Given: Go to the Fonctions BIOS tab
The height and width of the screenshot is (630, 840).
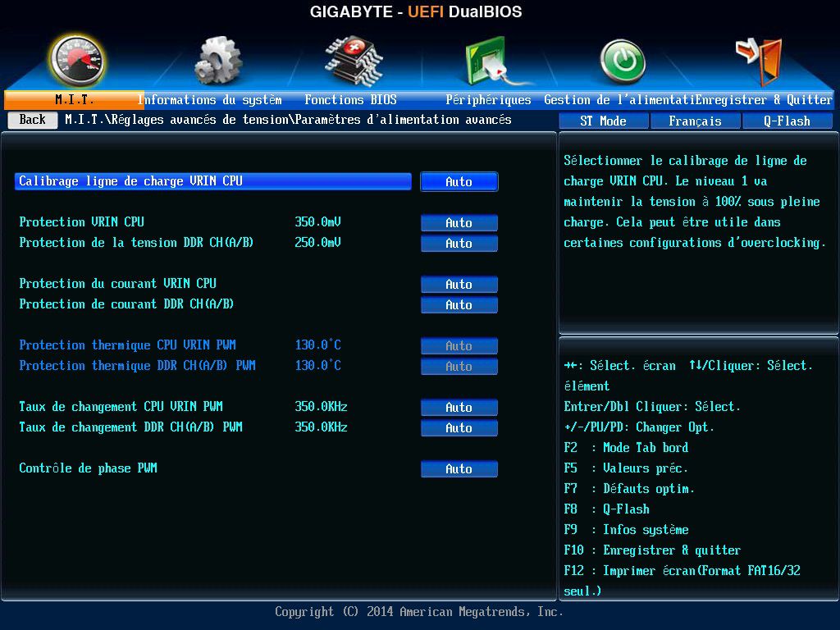Looking at the screenshot, I should click(x=350, y=99).
